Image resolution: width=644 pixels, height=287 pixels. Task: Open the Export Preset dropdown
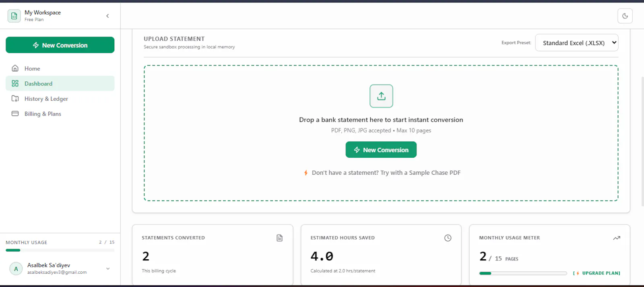click(x=576, y=43)
